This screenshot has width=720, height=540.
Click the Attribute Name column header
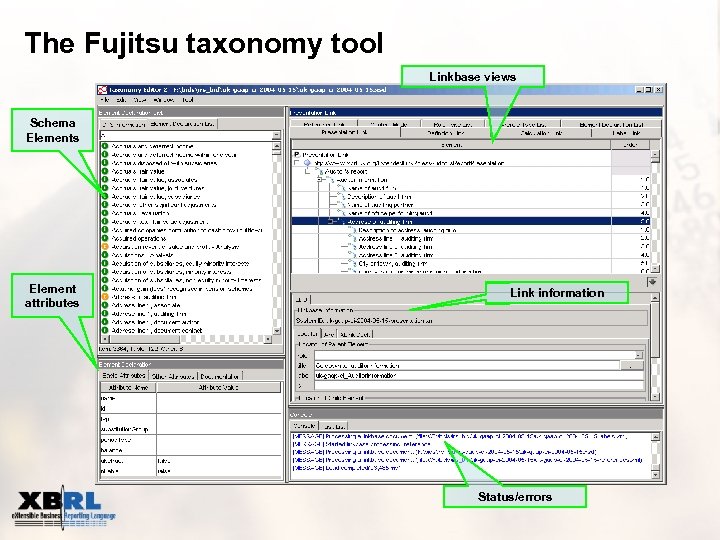pyautogui.click(x=128, y=388)
